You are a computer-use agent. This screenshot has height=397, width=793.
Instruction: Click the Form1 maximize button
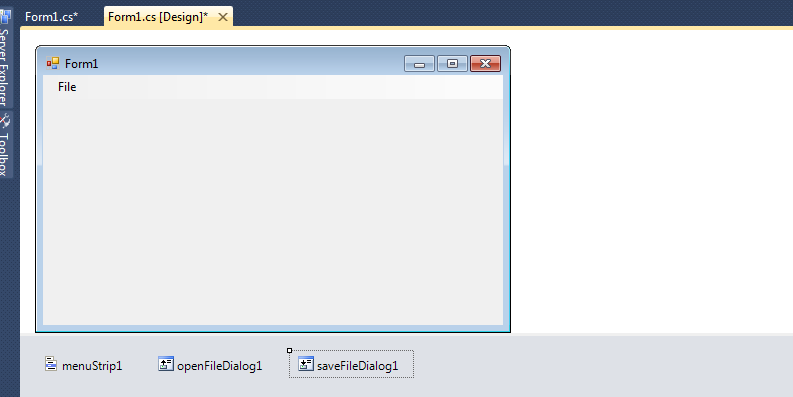pos(452,64)
